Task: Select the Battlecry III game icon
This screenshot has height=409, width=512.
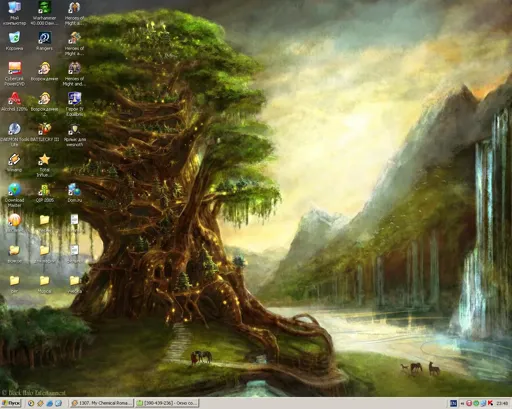Action: click(44, 132)
